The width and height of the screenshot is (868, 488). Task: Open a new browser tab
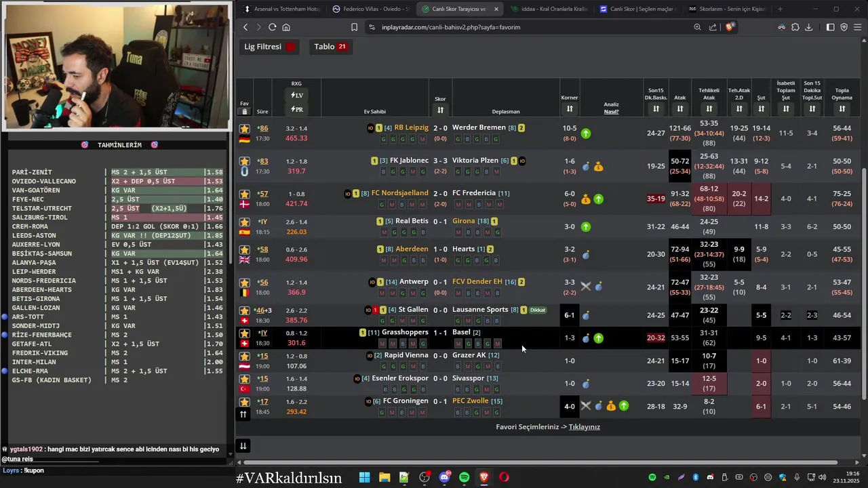click(x=780, y=9)
